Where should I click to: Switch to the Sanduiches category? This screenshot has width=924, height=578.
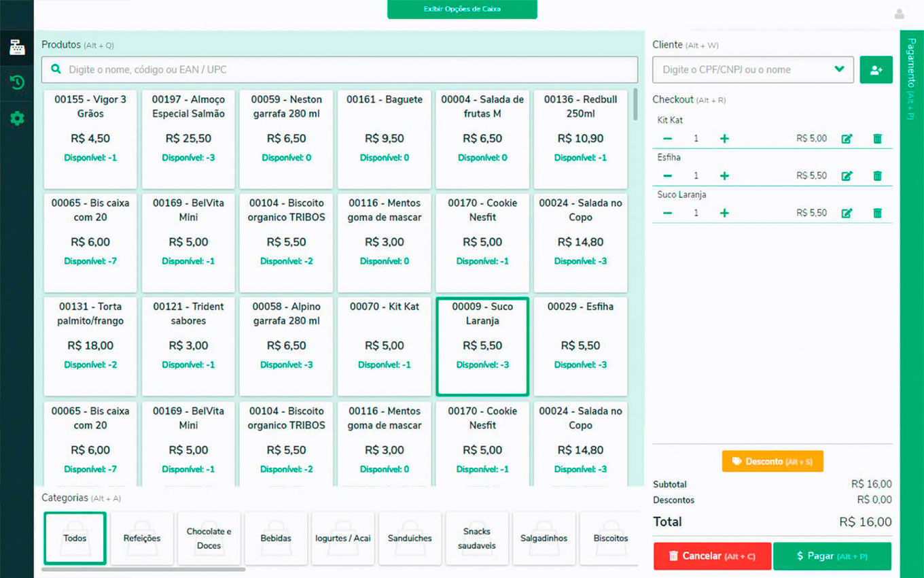coord(410,538)
